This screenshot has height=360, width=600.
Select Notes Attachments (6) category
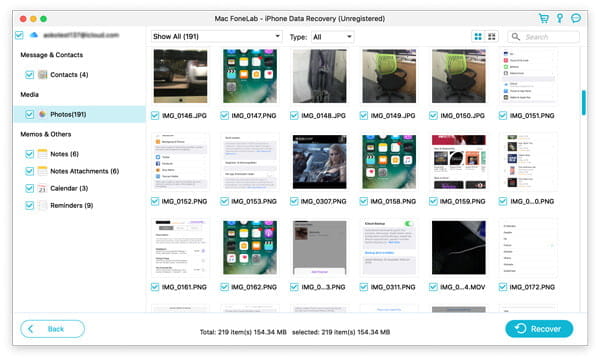tap(85, 171)
